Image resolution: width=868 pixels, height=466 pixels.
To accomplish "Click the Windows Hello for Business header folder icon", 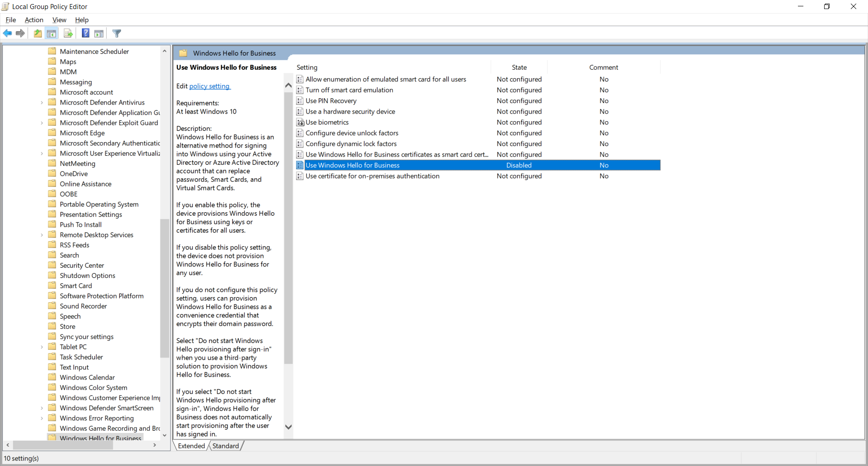I will click(183, 53).
